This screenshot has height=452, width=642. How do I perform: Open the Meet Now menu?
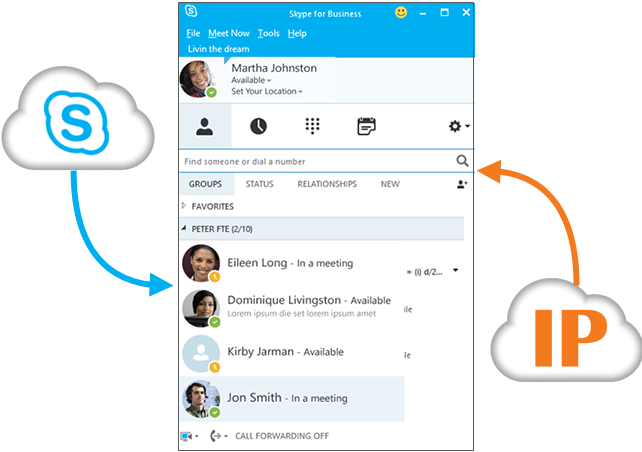(229, 33)
